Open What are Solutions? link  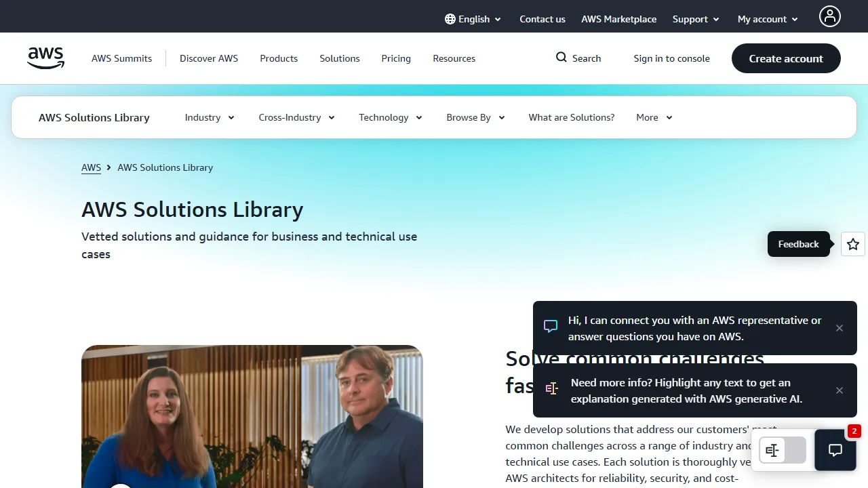pos(572,117)
